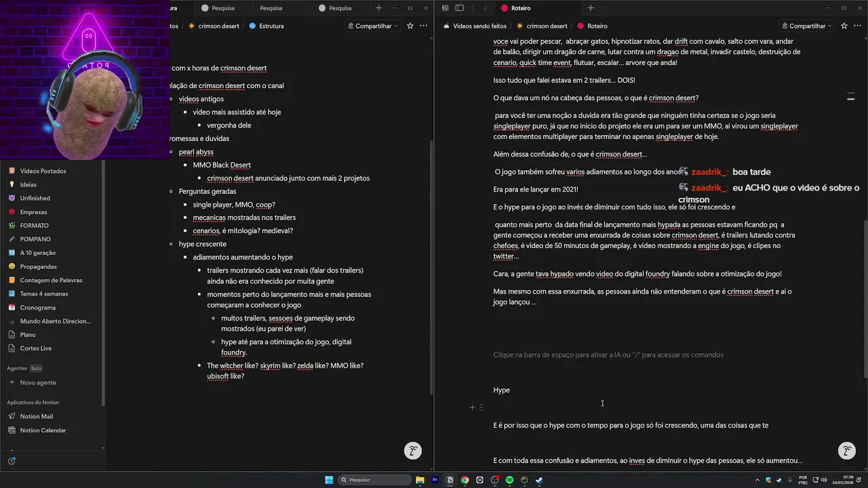Image resolution: width=868 pixels, height=488 pixels.
Task: Click the AI assistant button in right window
Action: click(847, 451)
